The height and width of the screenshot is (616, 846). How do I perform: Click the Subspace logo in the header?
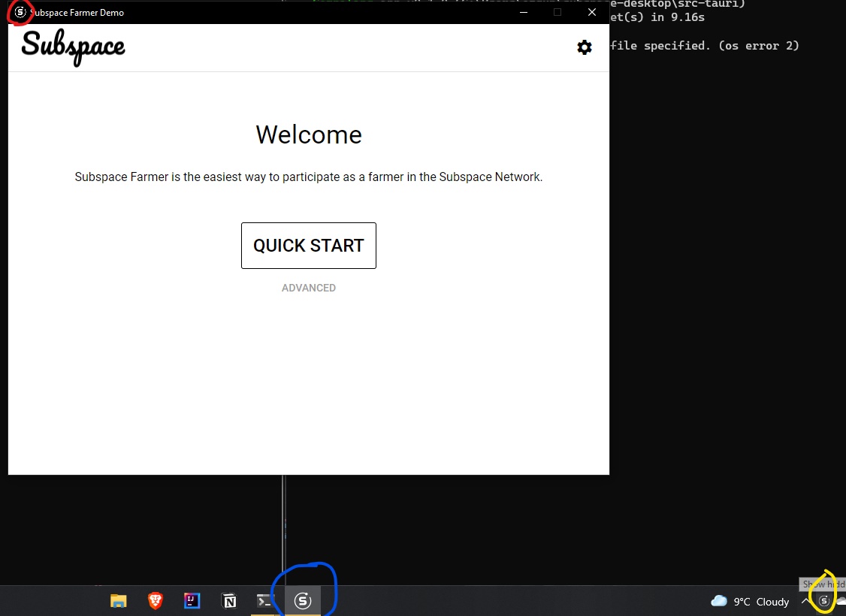pos(72,47)
